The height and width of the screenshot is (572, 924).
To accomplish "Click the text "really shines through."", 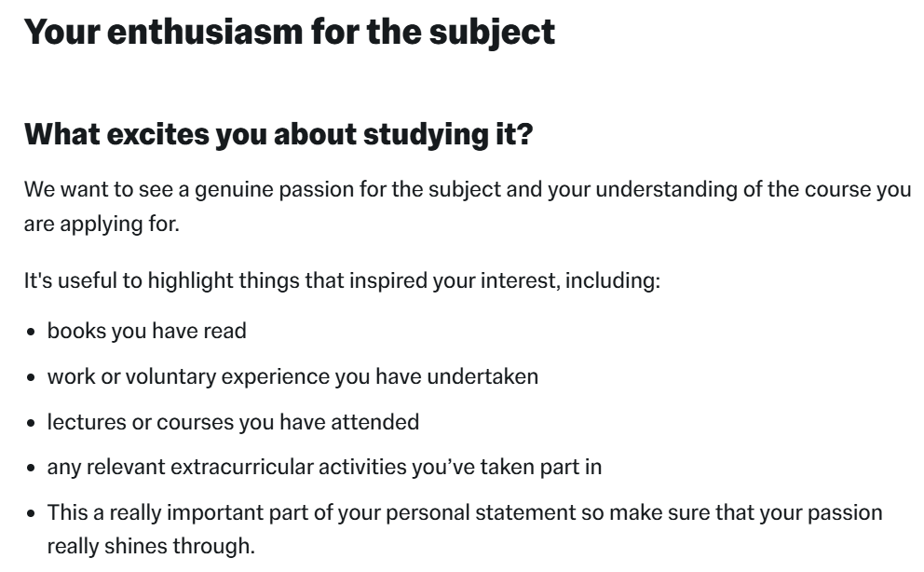I will pos(151,546).
